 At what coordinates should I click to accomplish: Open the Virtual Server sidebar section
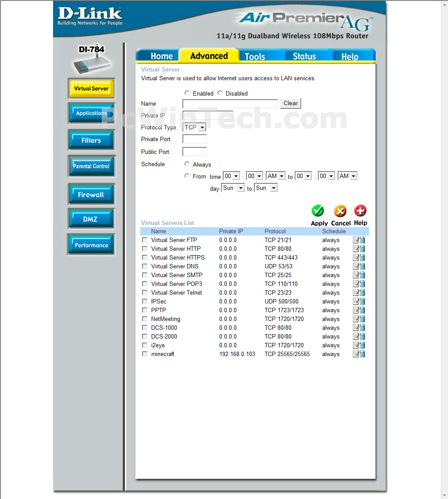[x=91, y=88]
